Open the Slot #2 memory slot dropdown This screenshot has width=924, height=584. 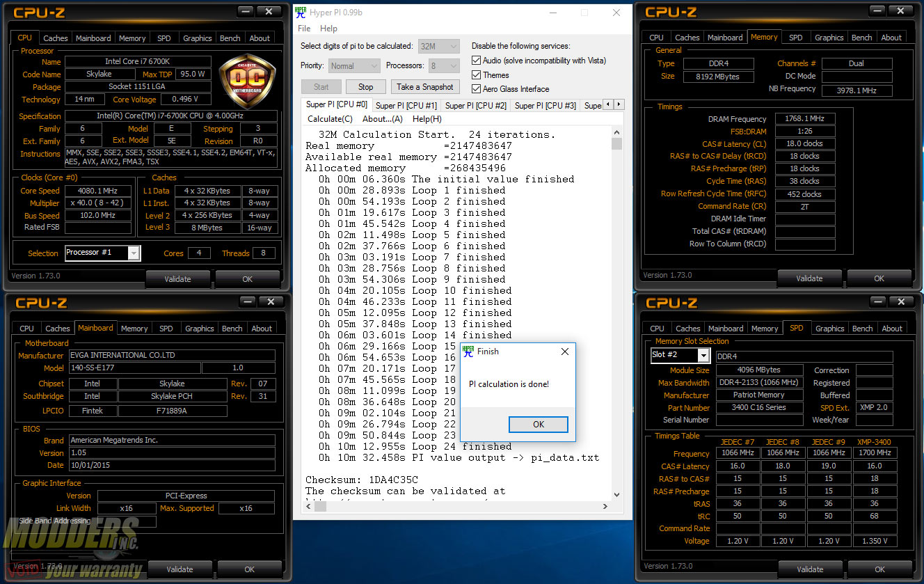coord(680,356)
